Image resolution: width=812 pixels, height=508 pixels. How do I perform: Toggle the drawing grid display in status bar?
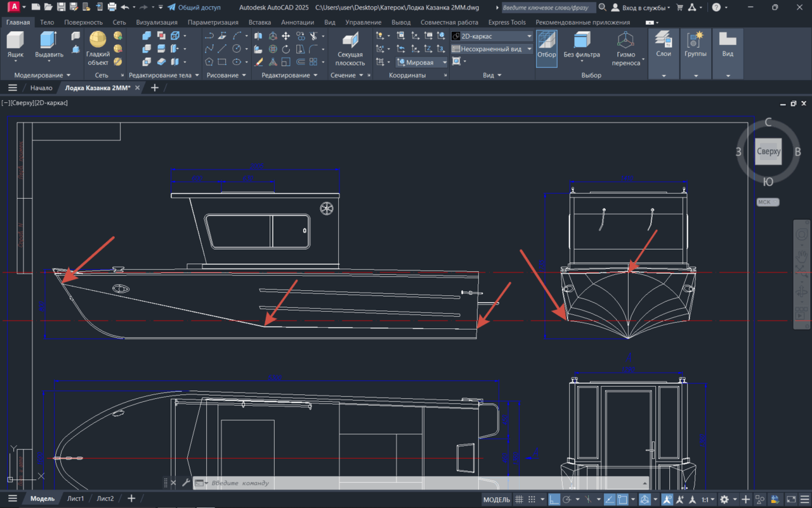tap(519, 500)
